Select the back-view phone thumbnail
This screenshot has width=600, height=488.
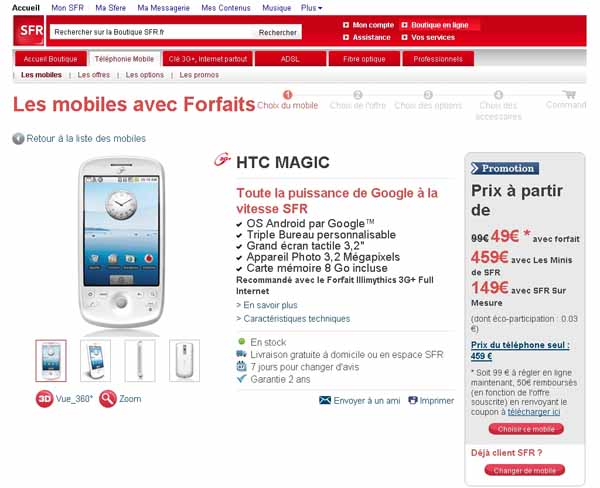(x=184, y=361)
